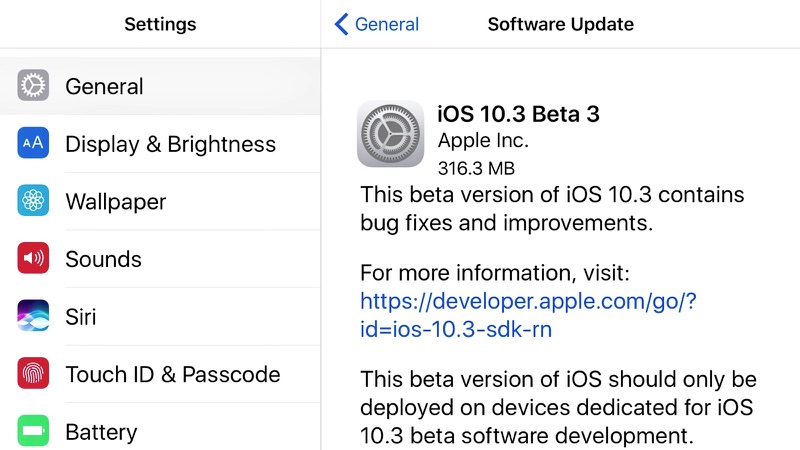Click the green Battery icon

pos(33,431)
